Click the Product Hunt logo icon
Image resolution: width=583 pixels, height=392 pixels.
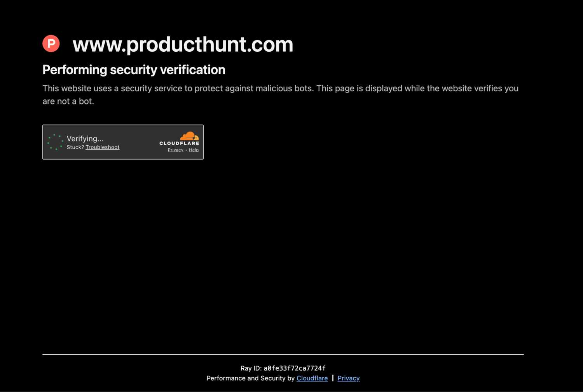pos(51,44)
